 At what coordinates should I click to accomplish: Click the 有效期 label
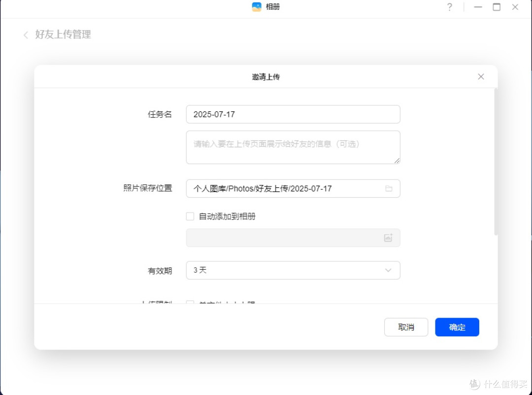[x=160, y=271]
